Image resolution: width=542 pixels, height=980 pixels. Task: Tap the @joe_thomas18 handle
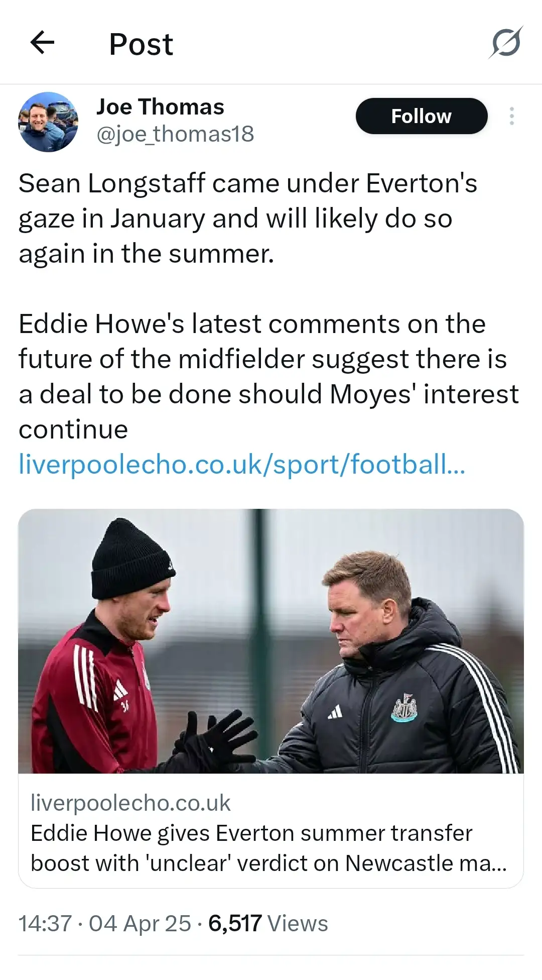tap(175, 134)
